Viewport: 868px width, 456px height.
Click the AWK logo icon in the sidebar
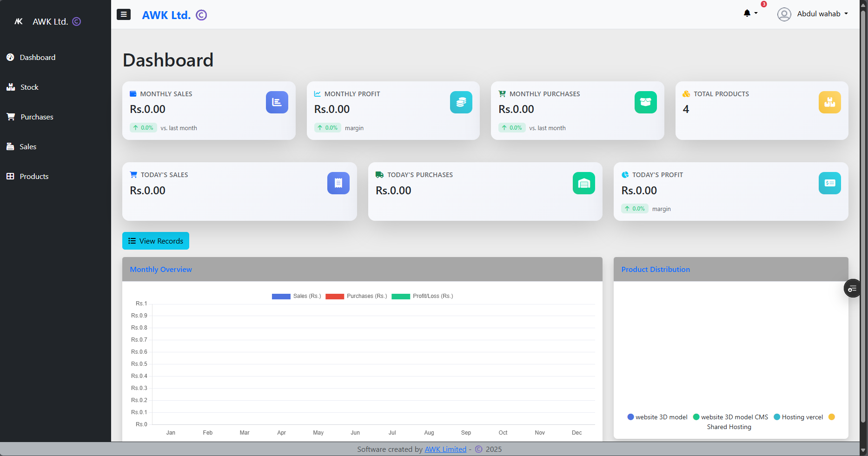[19, 21]
